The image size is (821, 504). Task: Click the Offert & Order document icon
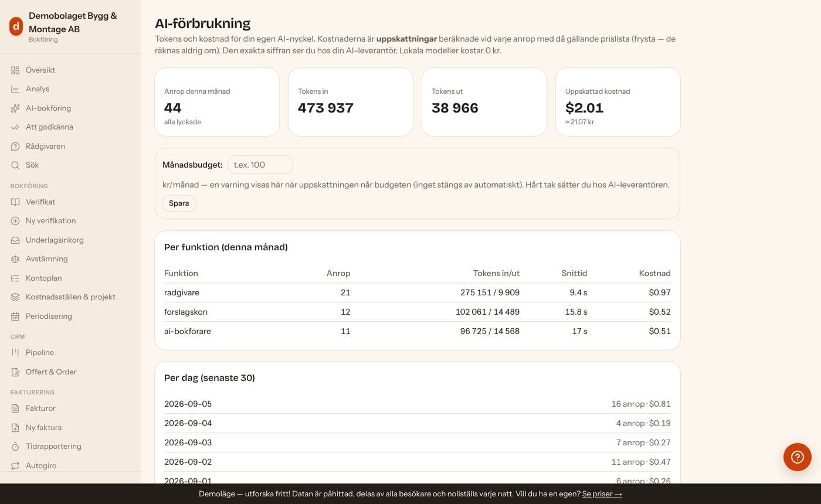15,372
